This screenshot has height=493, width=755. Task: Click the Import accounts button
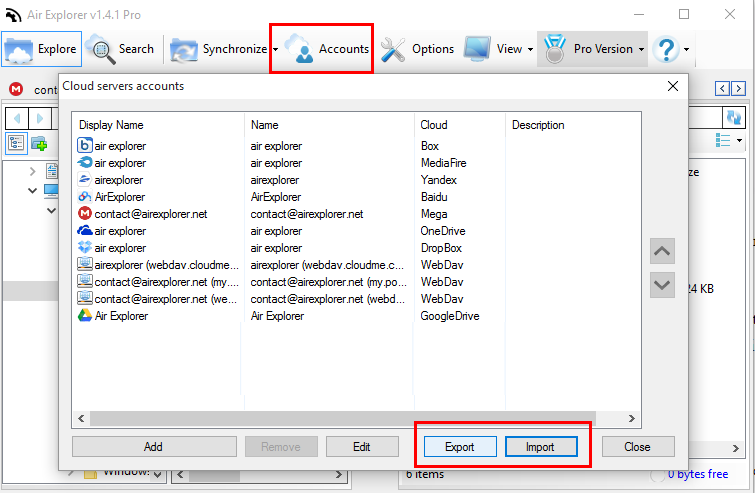click(541, 447)
